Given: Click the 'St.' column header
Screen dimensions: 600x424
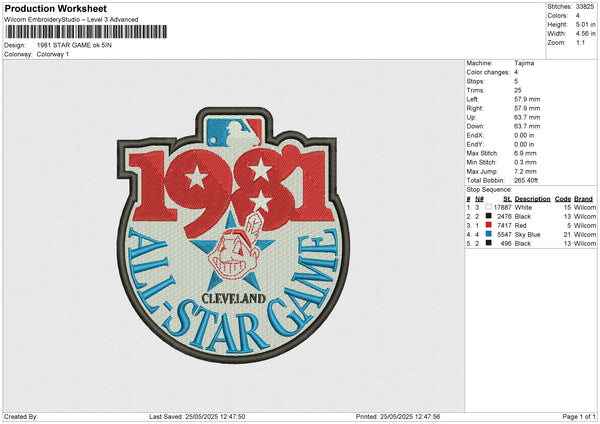Looking at the screenshot, I should click(x=507, y=199).
